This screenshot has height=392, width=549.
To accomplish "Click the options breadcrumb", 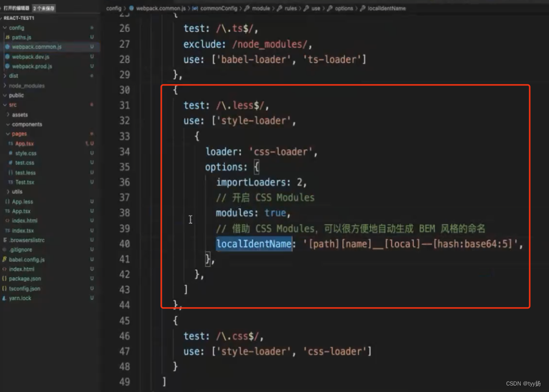I will 344,8.
